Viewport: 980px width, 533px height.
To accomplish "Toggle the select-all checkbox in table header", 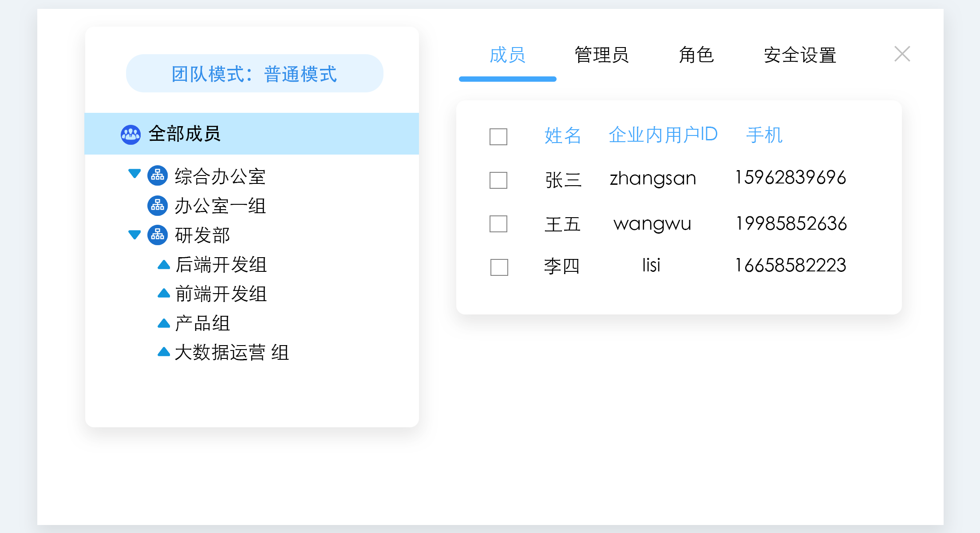I will point(498,136).
